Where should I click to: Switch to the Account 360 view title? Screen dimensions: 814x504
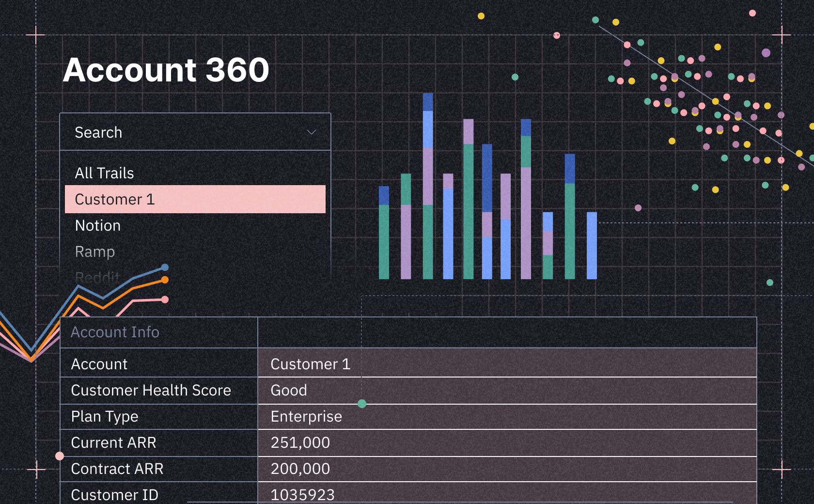pyautogui.click(x=167, y=69)
